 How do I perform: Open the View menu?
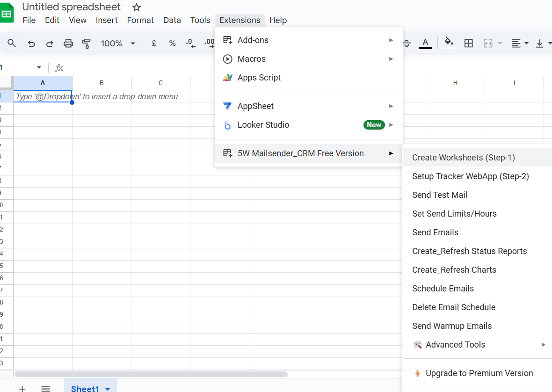78,20
